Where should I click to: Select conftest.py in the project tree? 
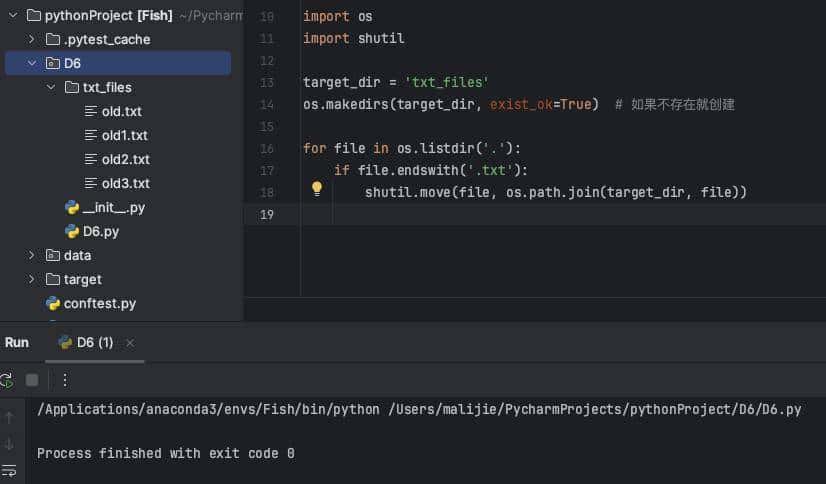100,303
